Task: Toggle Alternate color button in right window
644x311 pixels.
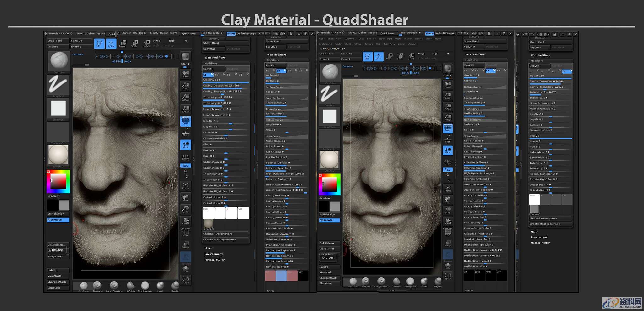Action: pos(329,220)
